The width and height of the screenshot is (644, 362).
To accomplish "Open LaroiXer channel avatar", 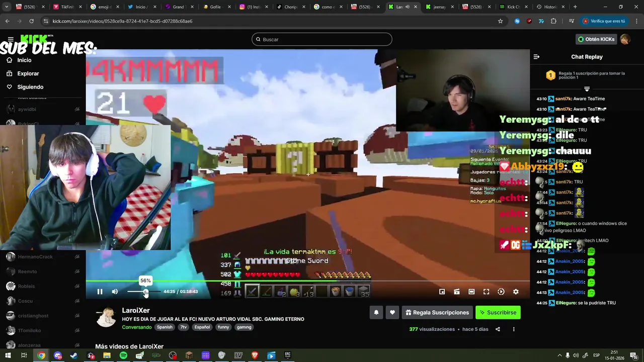I will tap(106, 318).
